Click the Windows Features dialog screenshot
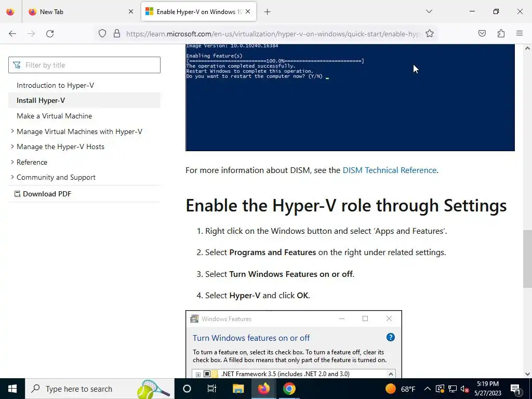 point(294,344)
